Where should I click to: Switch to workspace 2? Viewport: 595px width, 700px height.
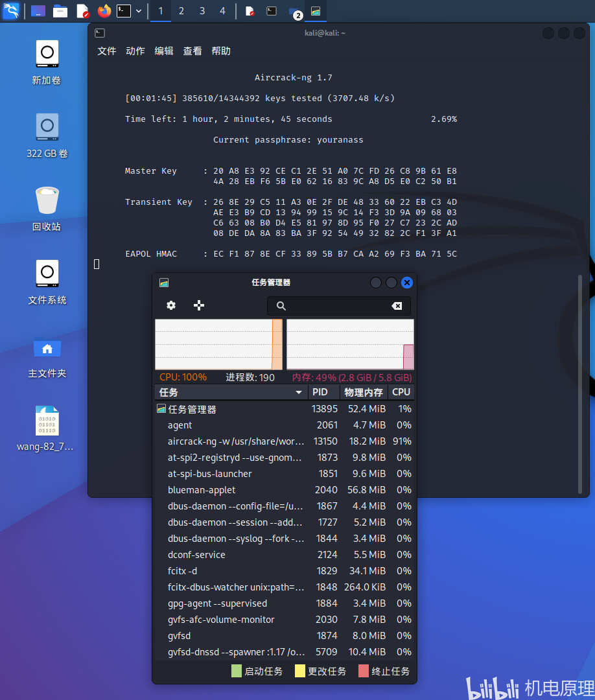[181, 11]
